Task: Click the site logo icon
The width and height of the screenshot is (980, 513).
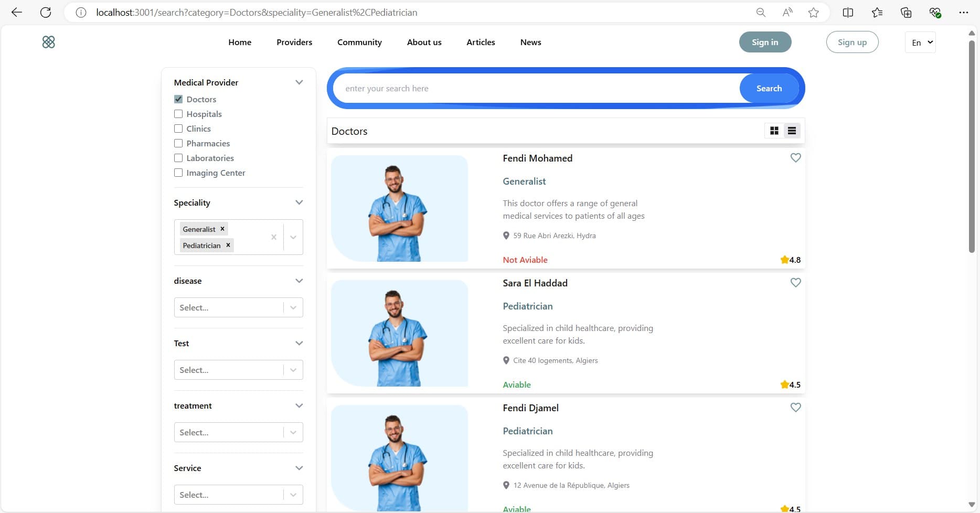Action: (48, 42)
